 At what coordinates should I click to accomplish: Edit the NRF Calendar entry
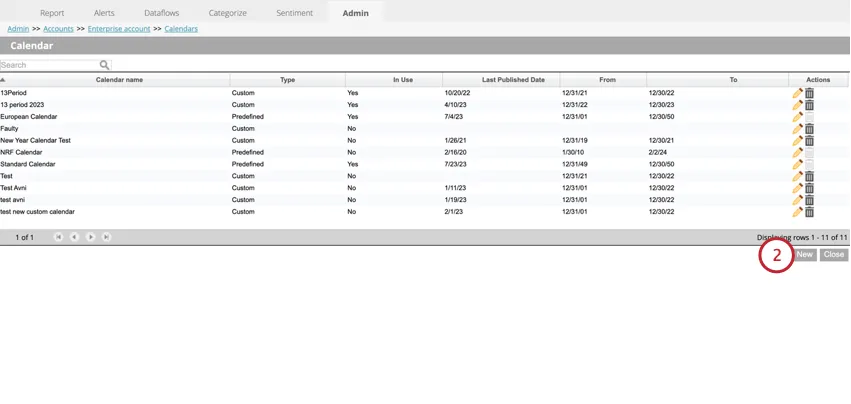(797, 153)
